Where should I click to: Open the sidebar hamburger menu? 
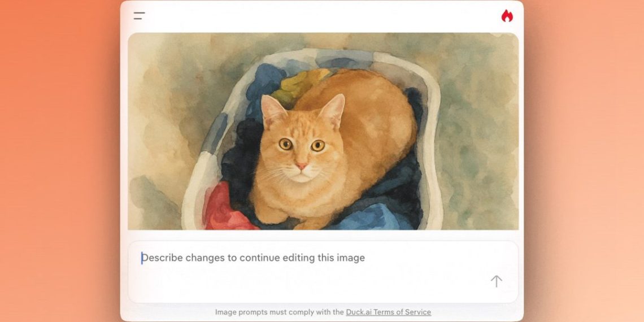139,16
